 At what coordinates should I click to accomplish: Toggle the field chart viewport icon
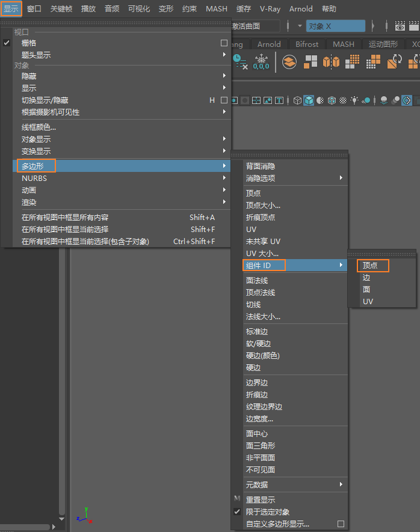point(256,100)
